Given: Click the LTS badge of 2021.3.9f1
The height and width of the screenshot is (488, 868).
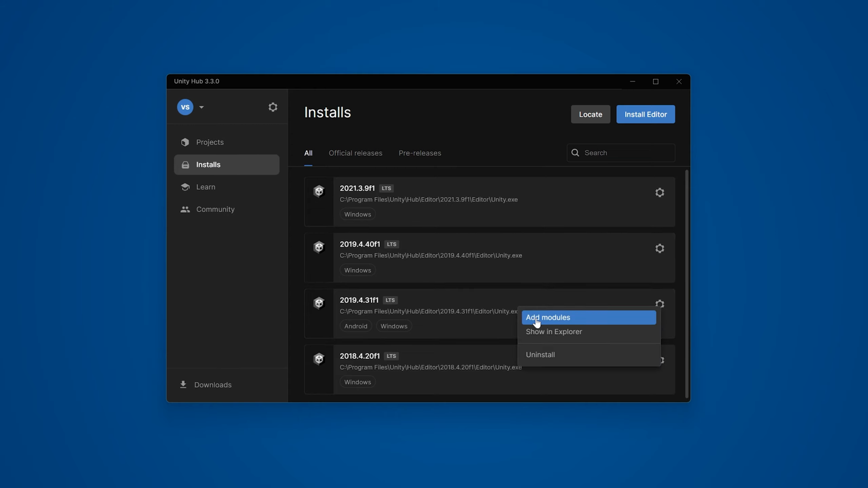Looking at the screenshot, I should coord(386,188).
